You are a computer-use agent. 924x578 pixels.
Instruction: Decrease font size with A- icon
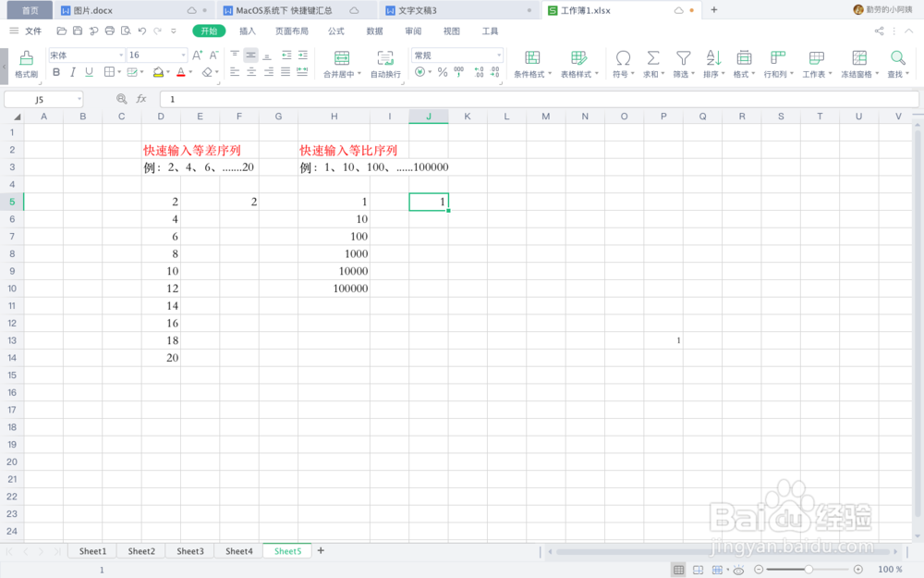tap(214, 55)
